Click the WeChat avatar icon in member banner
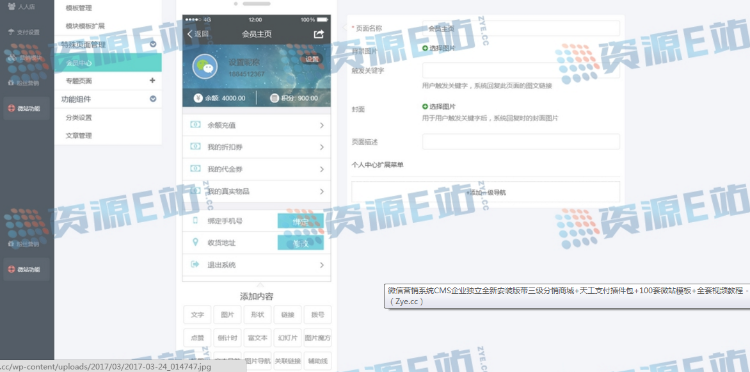This screenshot has height=372, width=750. (x=205, y=66)
